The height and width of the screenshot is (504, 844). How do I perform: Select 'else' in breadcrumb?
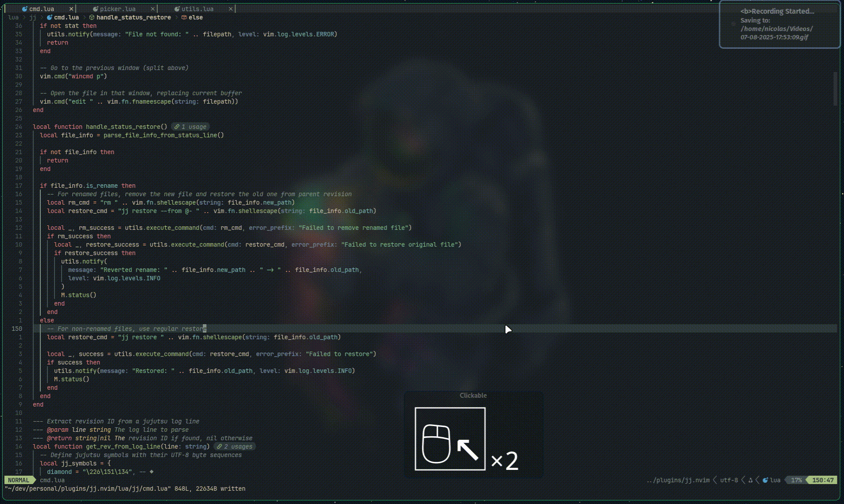click(x=196, y=17)
